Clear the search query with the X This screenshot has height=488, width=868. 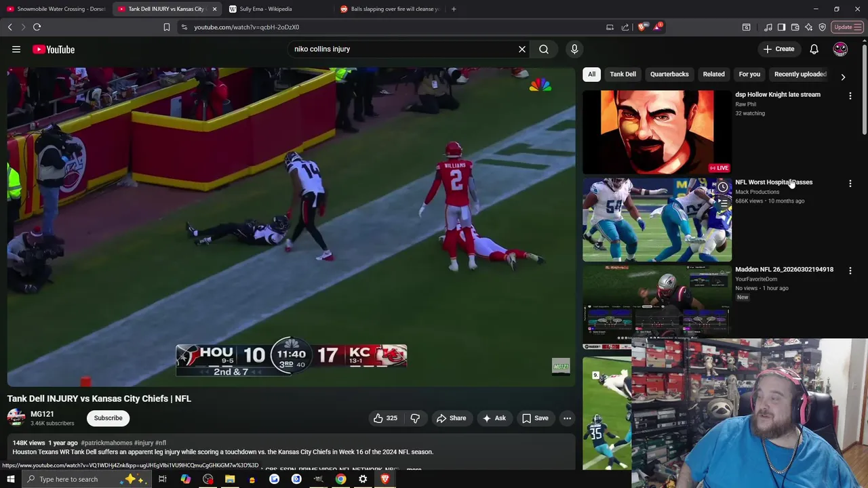pos(522,49)
